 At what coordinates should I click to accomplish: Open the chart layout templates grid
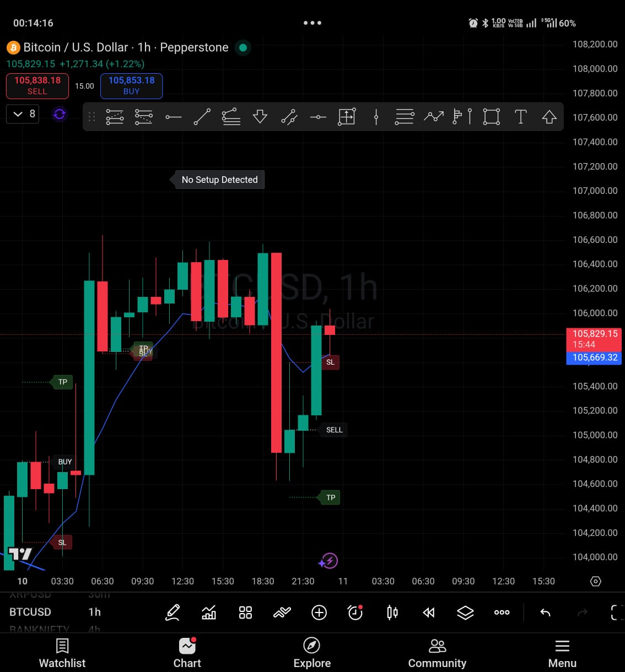pyautogui.click(x=245, y=613)
